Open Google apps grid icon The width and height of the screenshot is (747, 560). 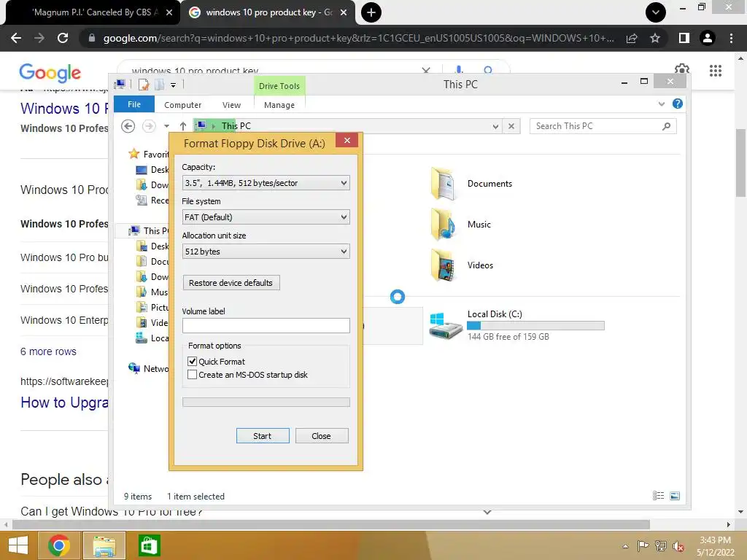[x=716, y=71]
